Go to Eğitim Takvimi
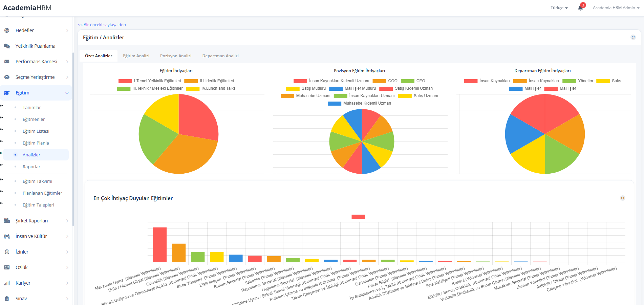Viewport: 644px width, 305px height. coord(38,181)
